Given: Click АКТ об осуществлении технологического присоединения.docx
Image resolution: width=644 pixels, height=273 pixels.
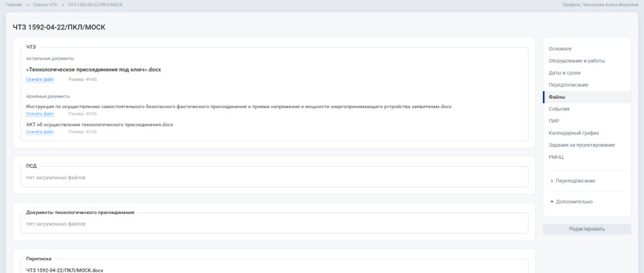Looking at the screenshot, I should (x=99, y=124).
